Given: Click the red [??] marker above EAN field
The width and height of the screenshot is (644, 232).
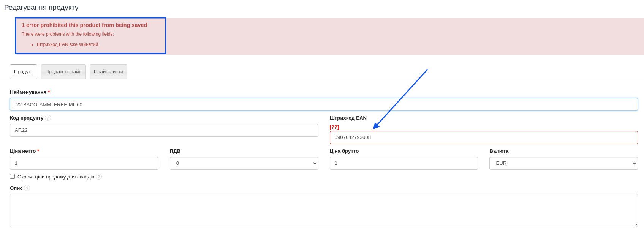Looking at the screenshot, I should tap(334, 127).
